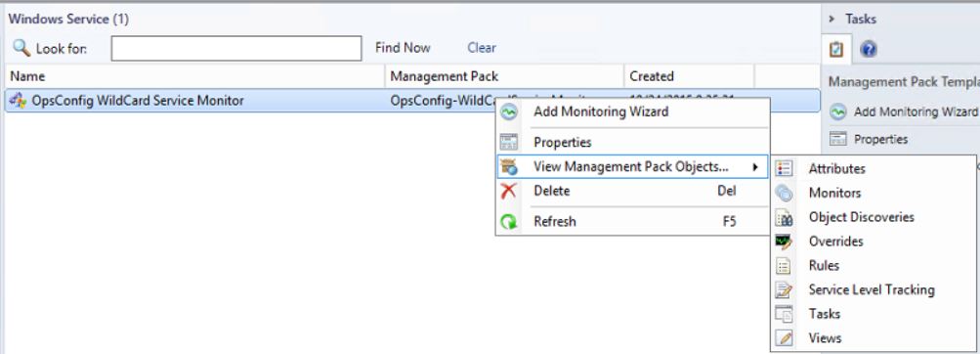Collapse the Tasks pane chevron
This screenshot has height=354, width=980.
pos(831,20)
